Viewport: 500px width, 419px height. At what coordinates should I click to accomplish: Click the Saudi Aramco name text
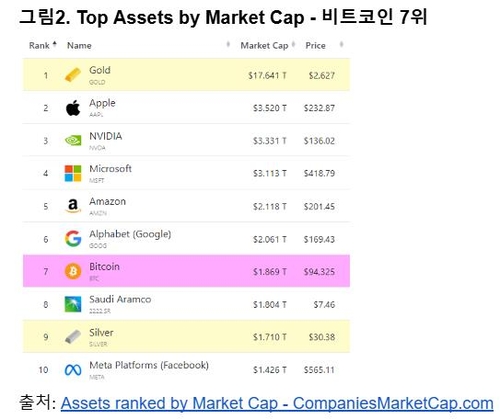(120, 299)
